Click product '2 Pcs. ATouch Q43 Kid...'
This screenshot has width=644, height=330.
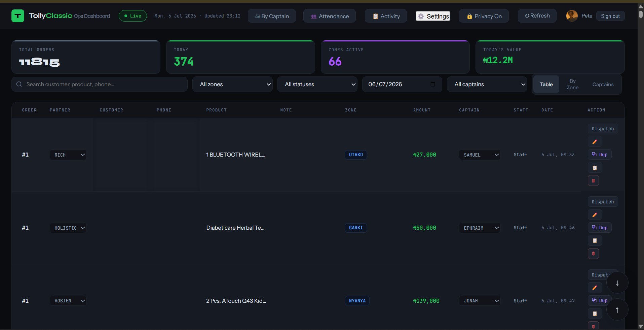coord(236,301)
